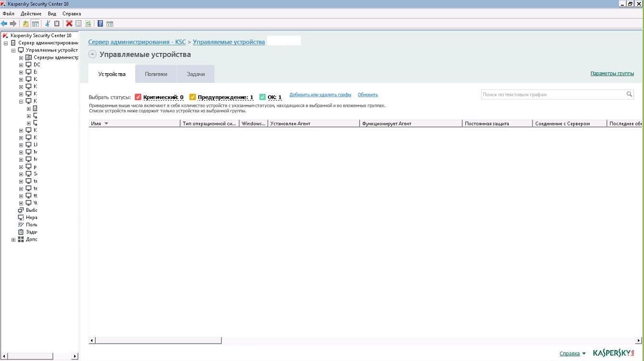644x361 pixels.
Task: Click the Cut scissors toolbar icon
Action: tap(48, 23)
